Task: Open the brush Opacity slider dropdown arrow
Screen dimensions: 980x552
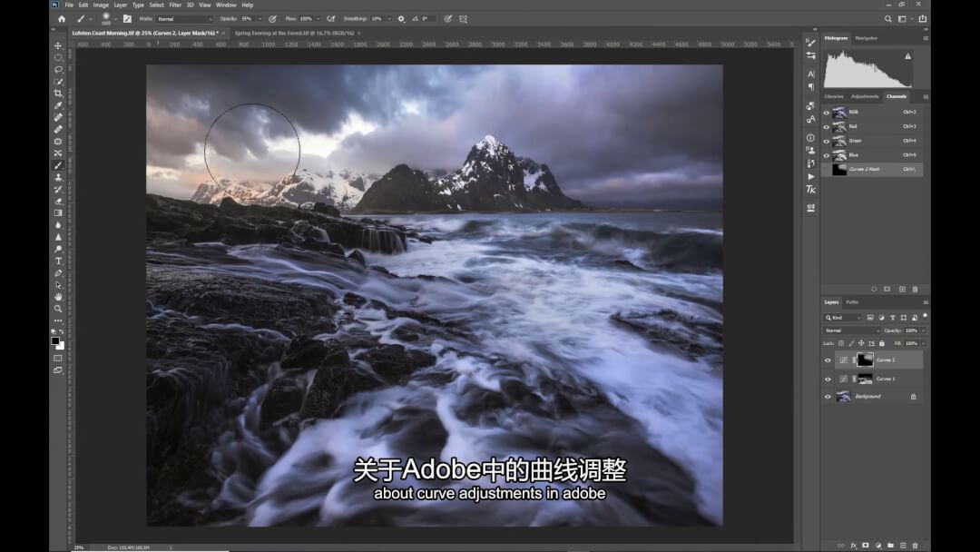Action: [x=260, y=19]
